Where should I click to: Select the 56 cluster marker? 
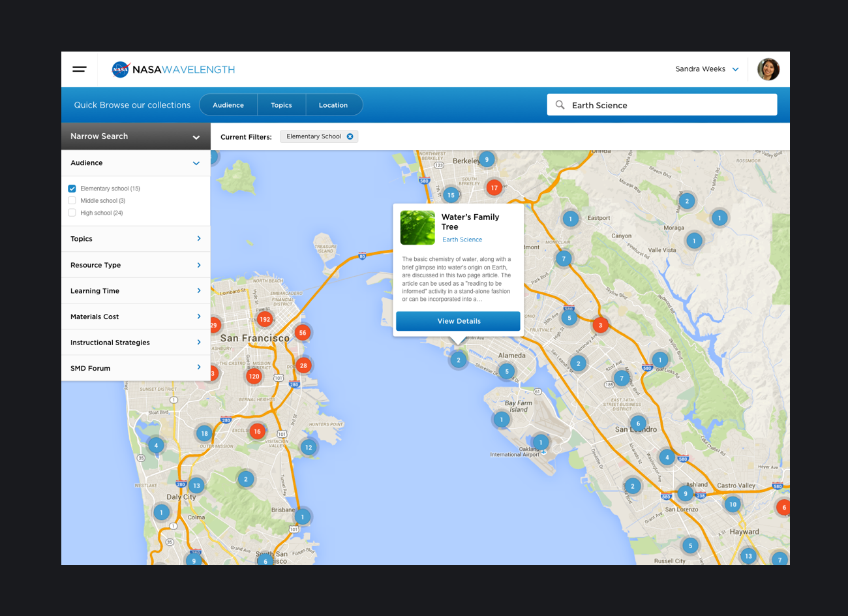point(302,332)
